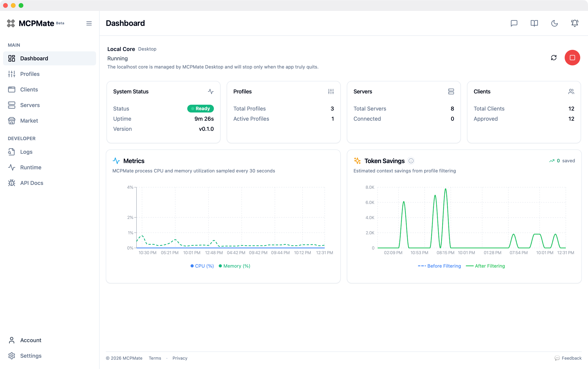The width and height of the screenshot is (588, 369).
Task: Click the Approved clients label
Action: pyautogui.click(x=486, y=119)
